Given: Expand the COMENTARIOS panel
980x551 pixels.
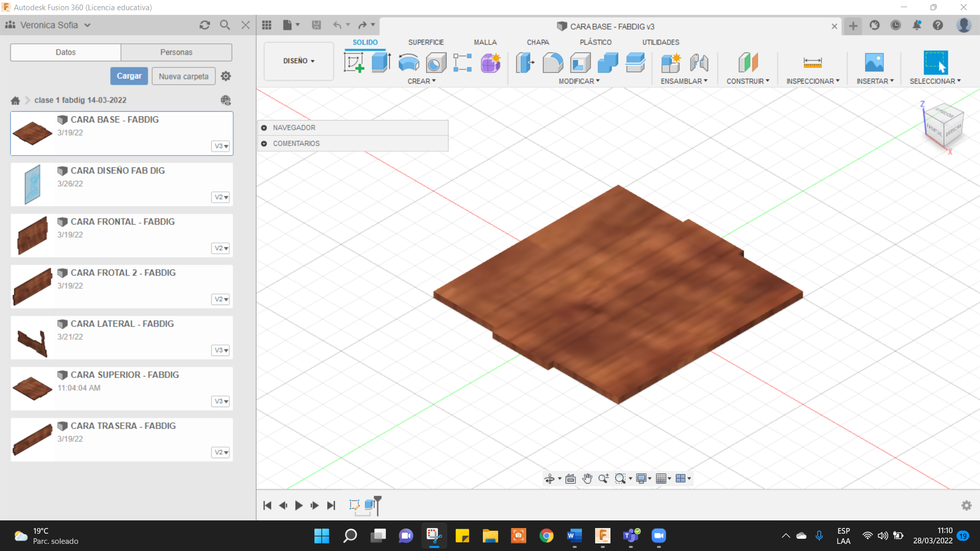Looking at the screenshot, I should (x=264, y=143).
